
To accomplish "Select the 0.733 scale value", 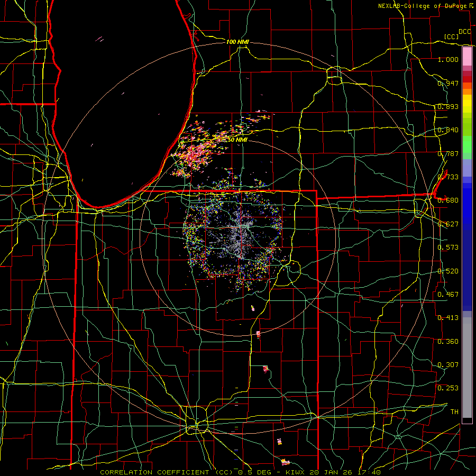I will (x=448, y=177).
